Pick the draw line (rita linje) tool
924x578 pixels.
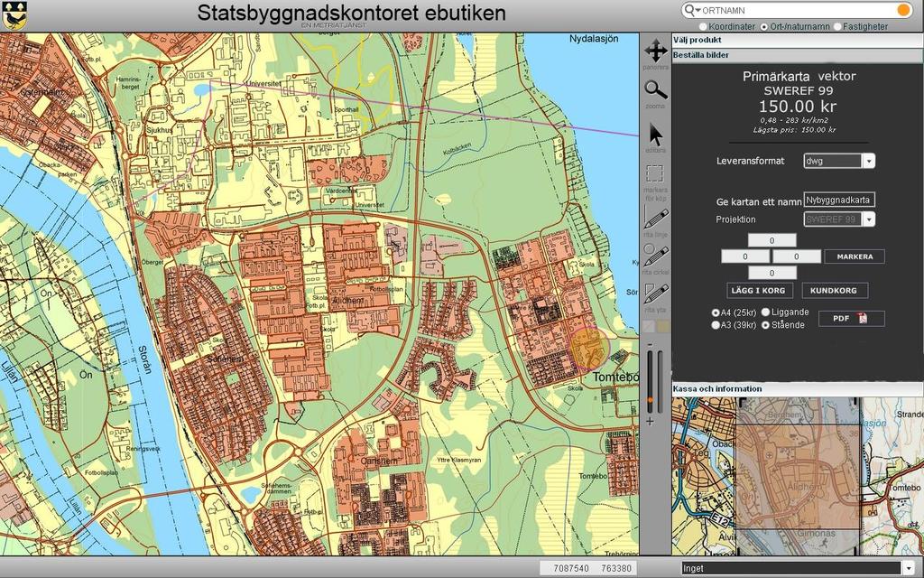click(x=656, y=219)
